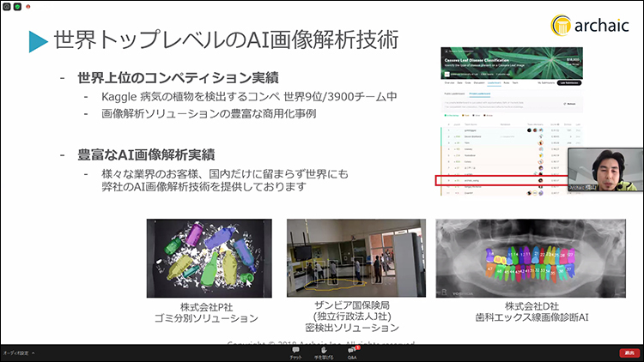Click the line 弊社のAI画像解析技術を提供しております
Image resolution: width=644 pixels, height=362 pixels.
pos(204,187)
